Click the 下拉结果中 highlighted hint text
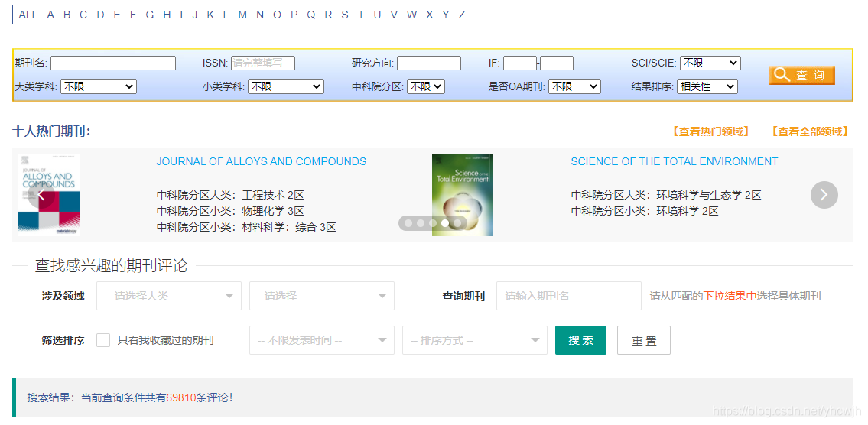The image size is (868, 425). pos(730,296)
